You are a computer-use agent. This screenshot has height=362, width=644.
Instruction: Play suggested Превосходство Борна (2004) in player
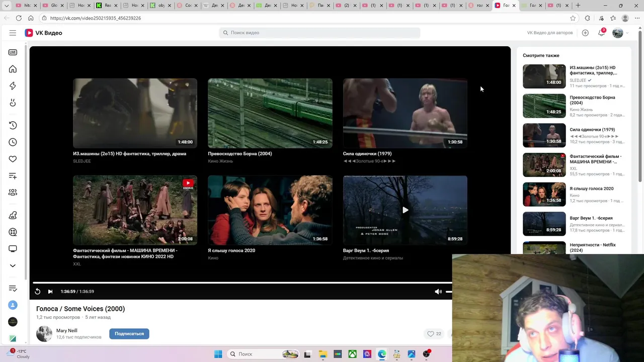[270, 113]
